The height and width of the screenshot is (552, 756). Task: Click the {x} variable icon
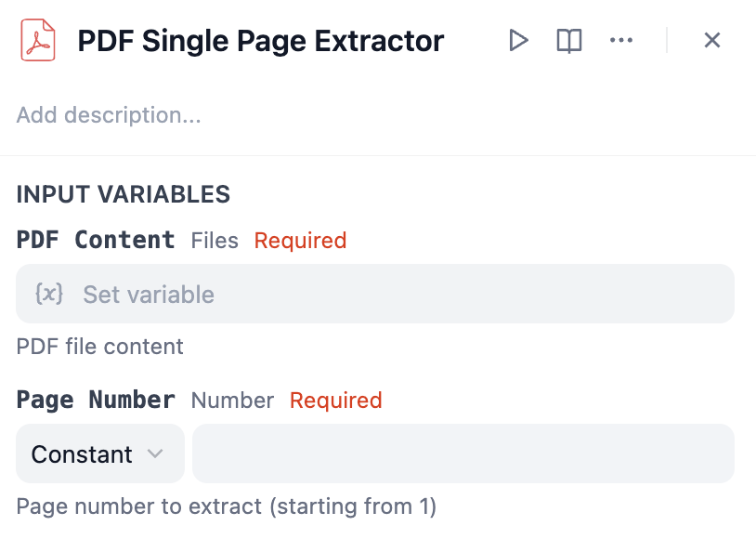point(48,295)
